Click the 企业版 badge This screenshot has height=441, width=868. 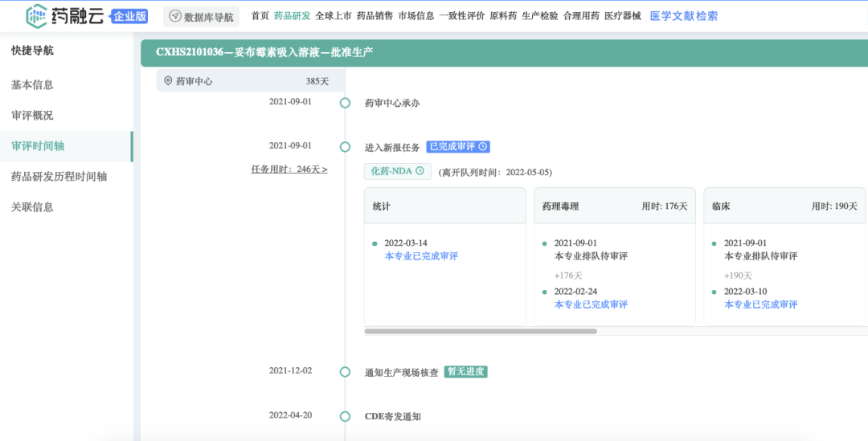point(129,16)
